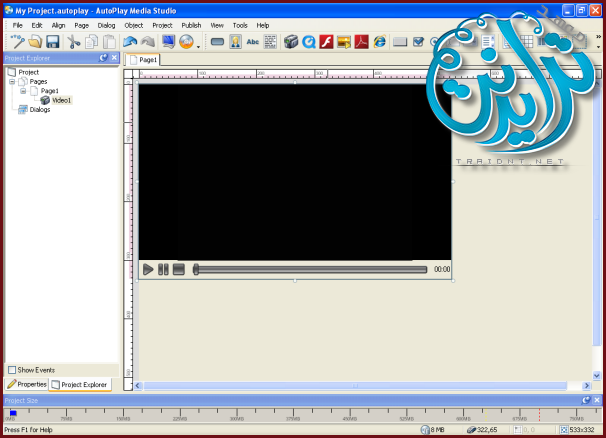Toggle auto-hide pin on Project Explorer pane

tap(103, 58)
